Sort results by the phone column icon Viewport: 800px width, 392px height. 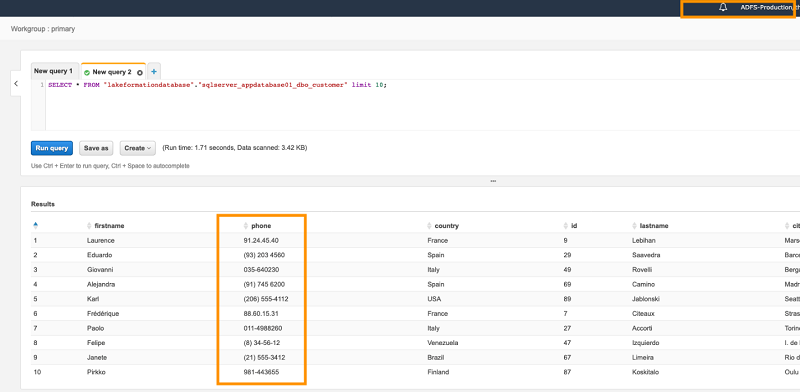(246, 226)
